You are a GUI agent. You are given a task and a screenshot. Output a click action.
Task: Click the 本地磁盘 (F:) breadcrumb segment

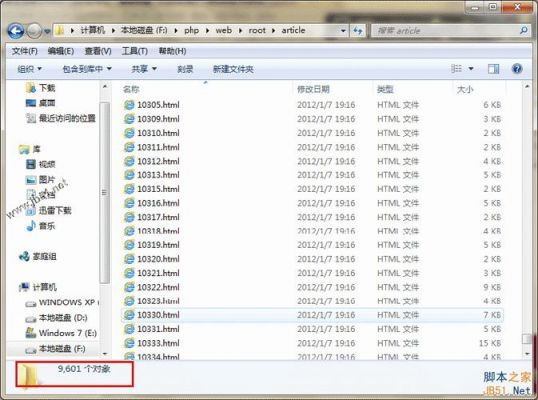[x=144, y=30]
